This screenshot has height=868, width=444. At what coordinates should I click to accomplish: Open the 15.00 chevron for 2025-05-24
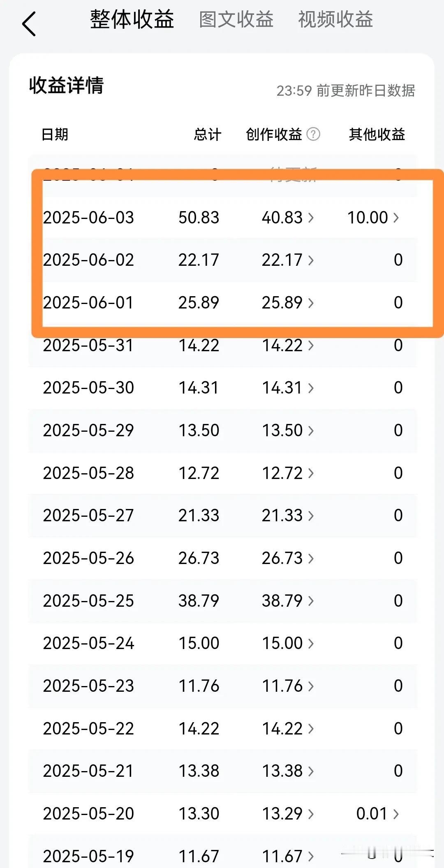click(311, 643)
